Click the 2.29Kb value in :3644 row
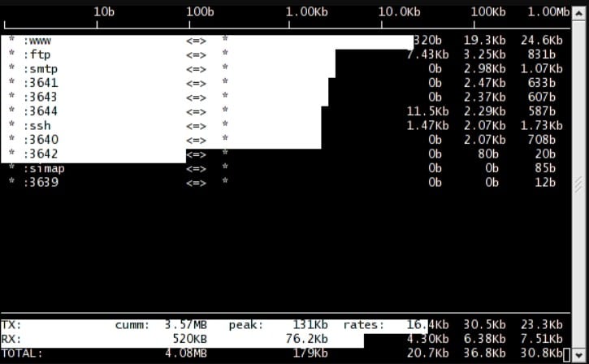589x364 pixels. pos(484,111)
